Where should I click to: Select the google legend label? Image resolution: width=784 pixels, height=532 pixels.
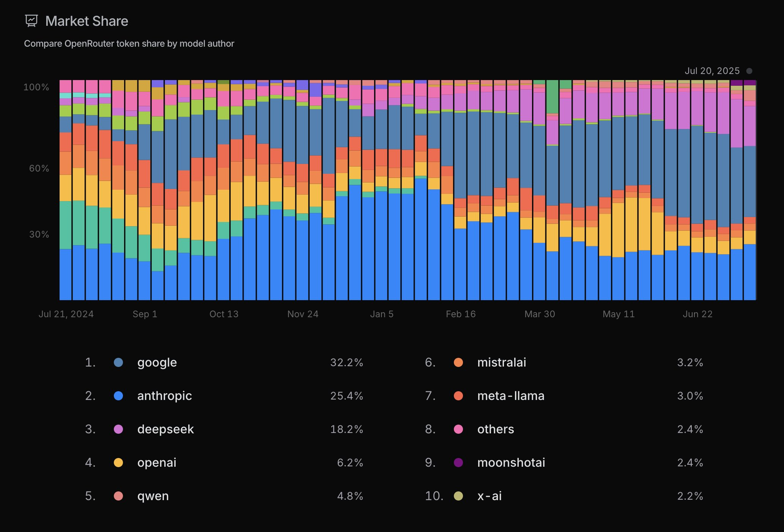point(157,363)
